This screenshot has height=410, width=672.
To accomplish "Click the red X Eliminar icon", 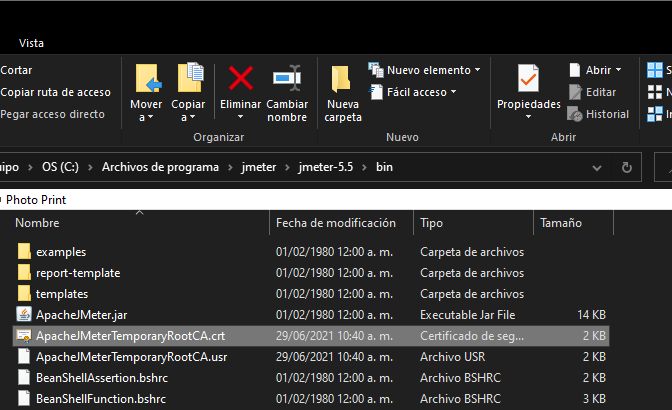I will [x=240, y=78].
